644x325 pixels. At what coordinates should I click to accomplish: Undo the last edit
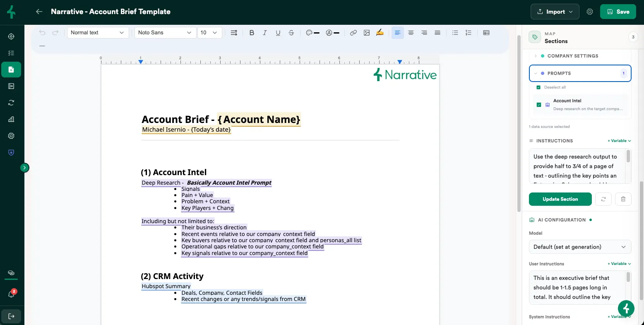pos(42,33)
